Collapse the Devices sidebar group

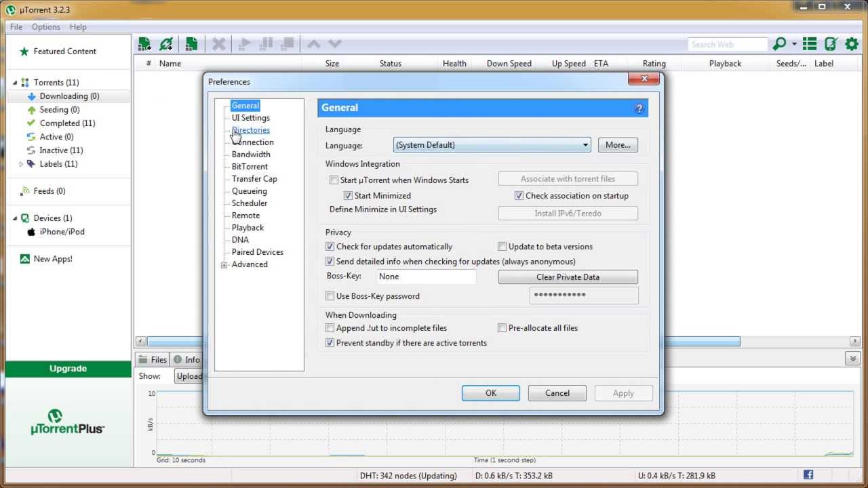point(16,218)
